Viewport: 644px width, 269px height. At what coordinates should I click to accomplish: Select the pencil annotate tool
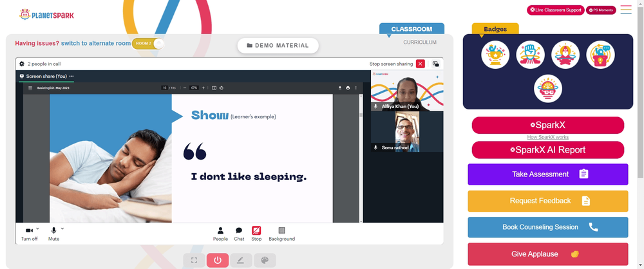pos(241,260)
